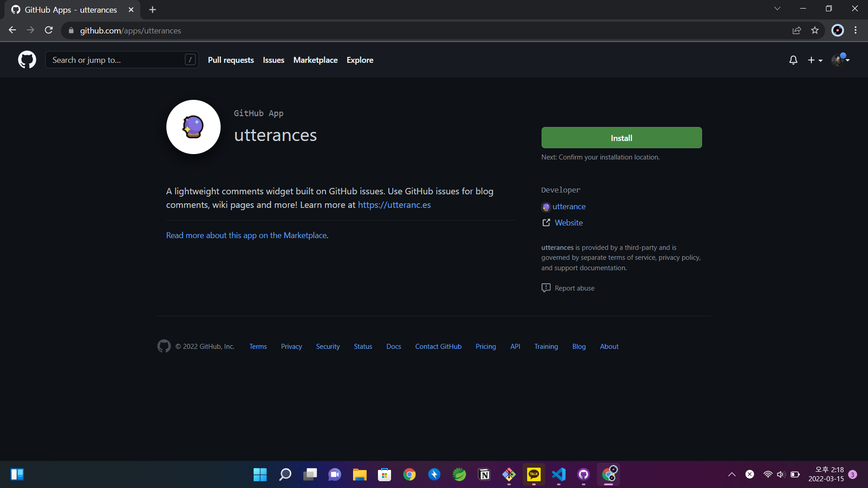Reload the page
Image resolution: width=868 pixels, height=488 pixels.
click(49, 30)
